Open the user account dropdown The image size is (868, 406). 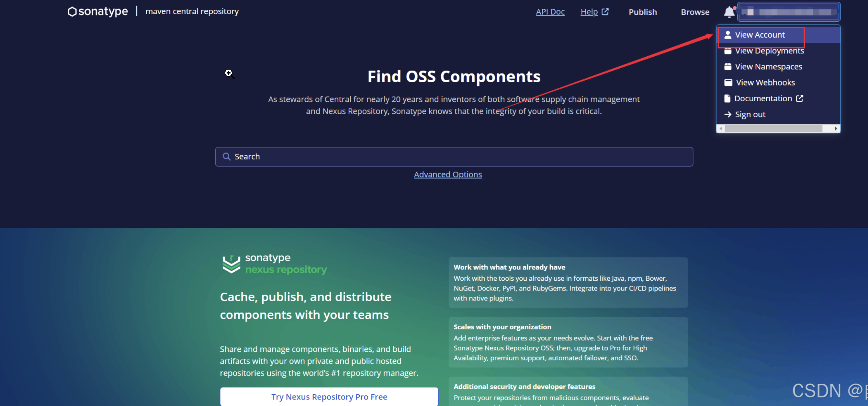tap(788, 12)
